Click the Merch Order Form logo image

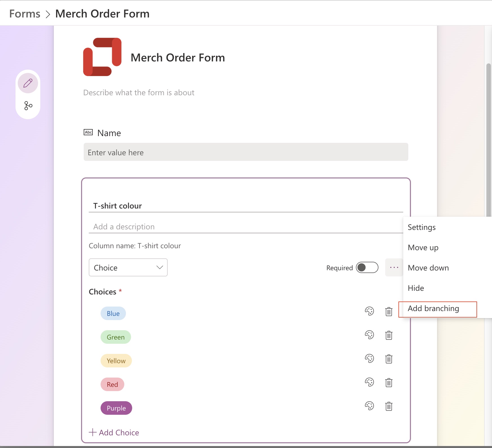point(102,57)
